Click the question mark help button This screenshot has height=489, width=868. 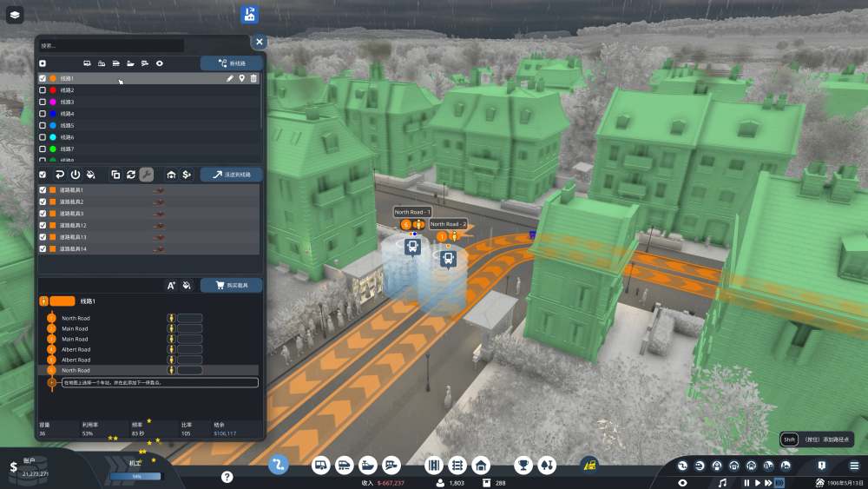point(227,477)
